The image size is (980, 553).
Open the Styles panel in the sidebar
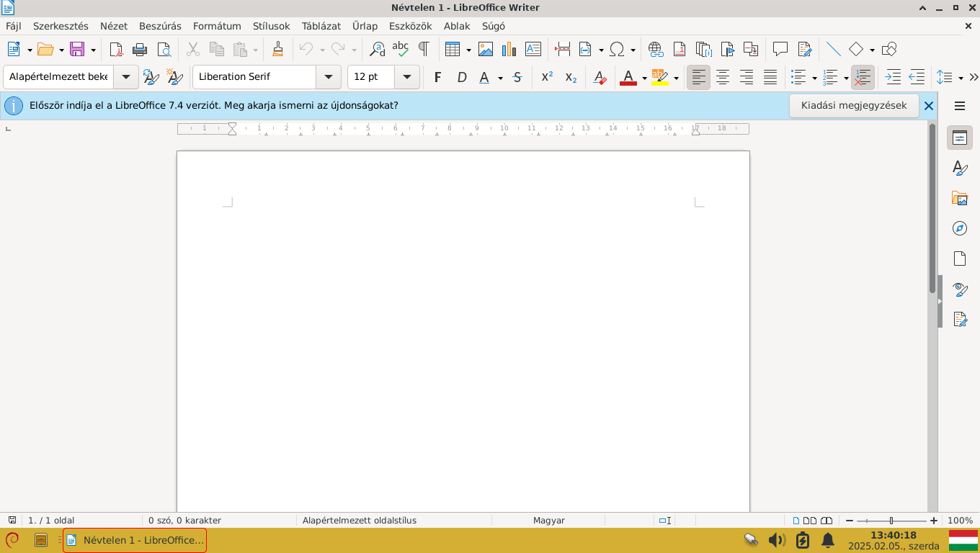(960, 167)
